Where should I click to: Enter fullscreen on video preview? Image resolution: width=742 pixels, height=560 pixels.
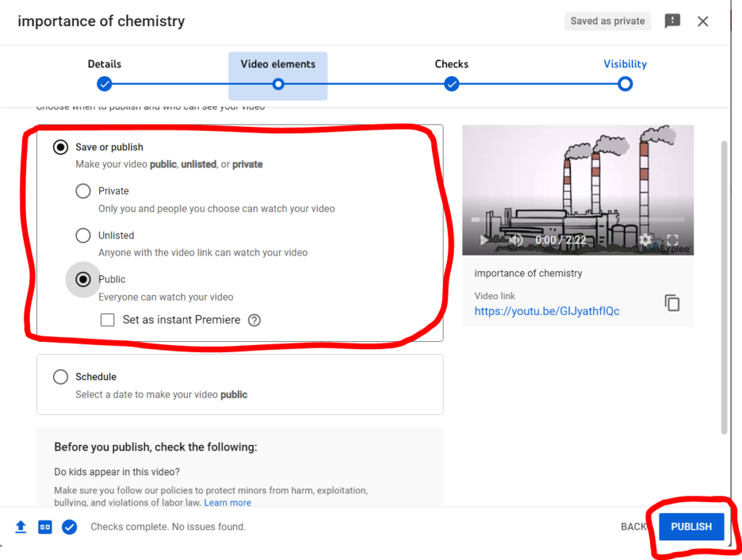(x=672, y=240)
